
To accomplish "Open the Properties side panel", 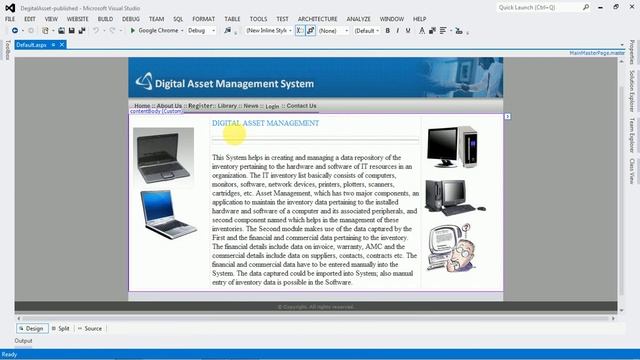I will point(632,52).
